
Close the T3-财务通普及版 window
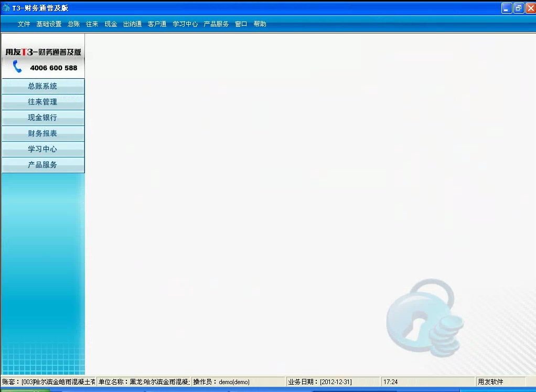531,8
